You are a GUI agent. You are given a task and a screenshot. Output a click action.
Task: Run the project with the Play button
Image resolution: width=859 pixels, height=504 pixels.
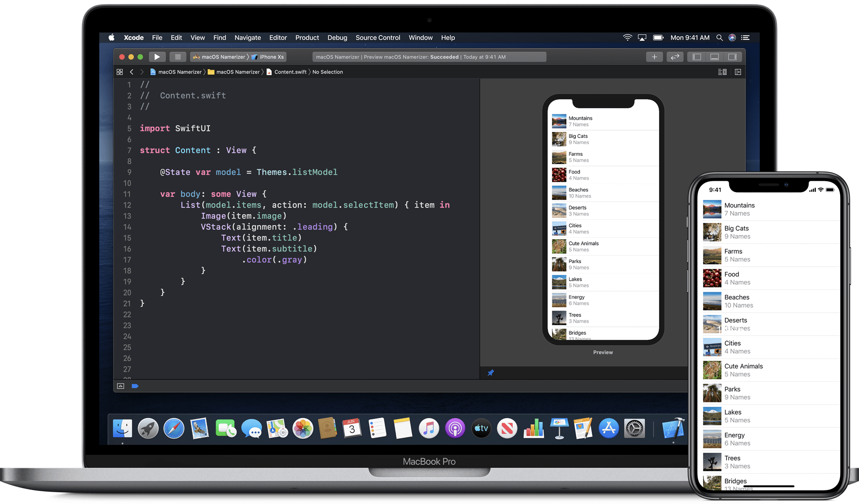(x=157, y=57)
